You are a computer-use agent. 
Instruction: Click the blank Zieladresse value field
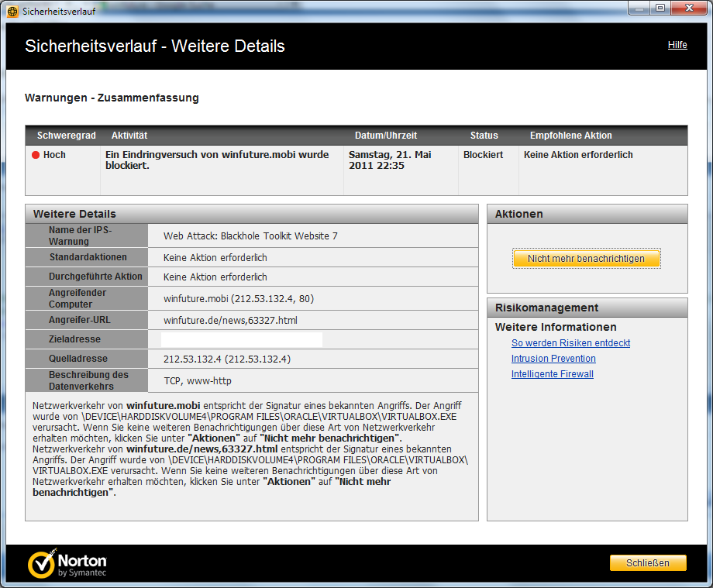(x=242, y=339)
